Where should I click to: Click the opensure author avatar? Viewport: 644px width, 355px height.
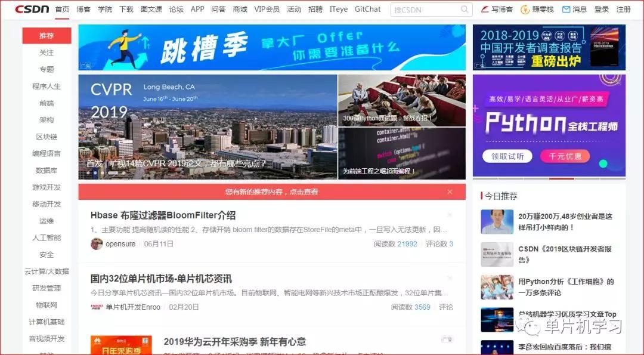click(97, 243)
